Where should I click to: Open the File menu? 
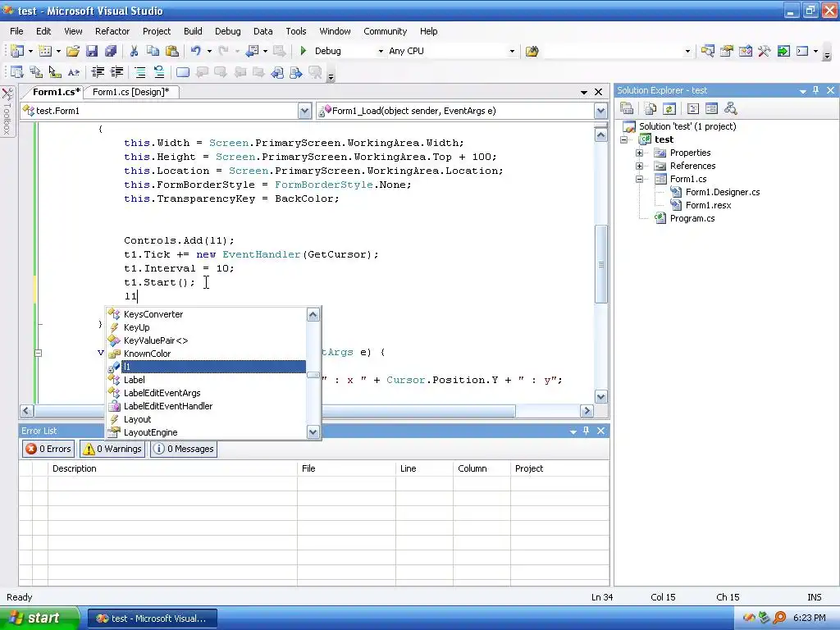(x=16, y=31)
